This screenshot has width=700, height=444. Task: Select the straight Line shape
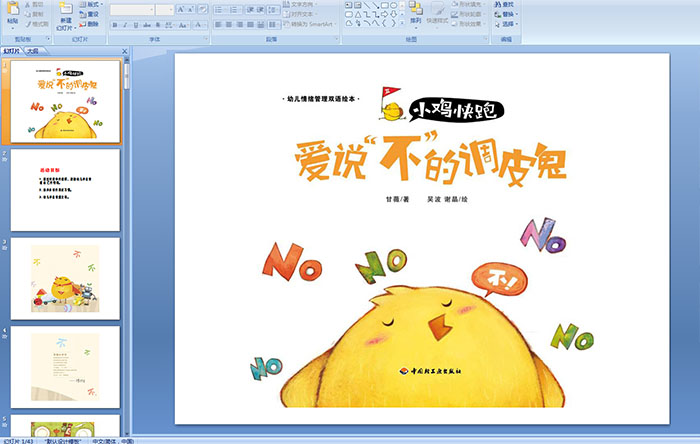[x=367, y=5]
